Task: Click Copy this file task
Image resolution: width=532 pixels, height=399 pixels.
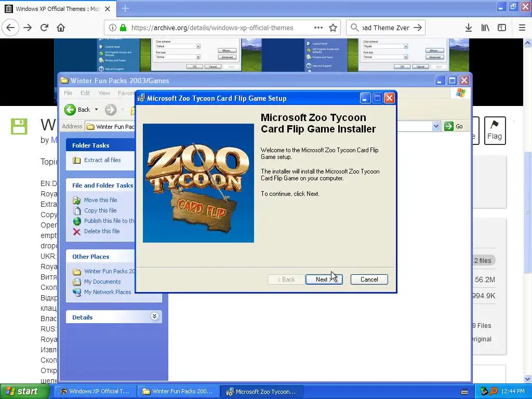Action: tap(100, 210)
